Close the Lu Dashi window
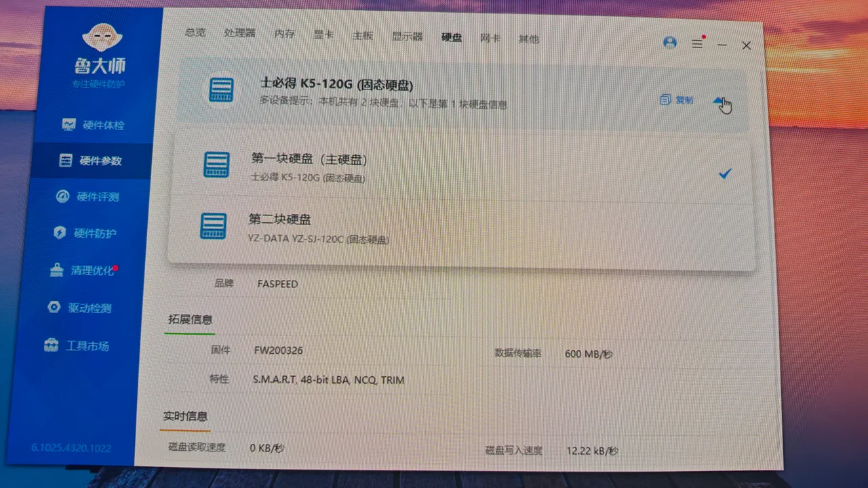 747,45
